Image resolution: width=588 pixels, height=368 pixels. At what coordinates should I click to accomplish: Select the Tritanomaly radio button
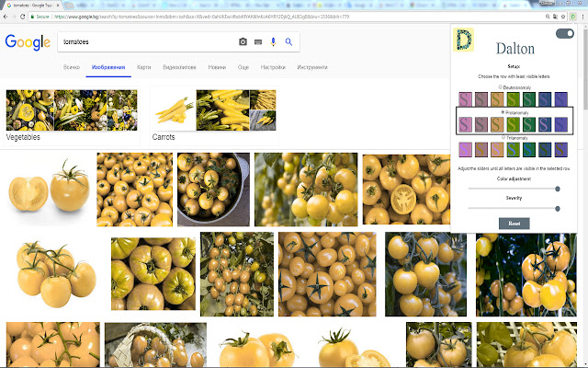click(503, 137)
